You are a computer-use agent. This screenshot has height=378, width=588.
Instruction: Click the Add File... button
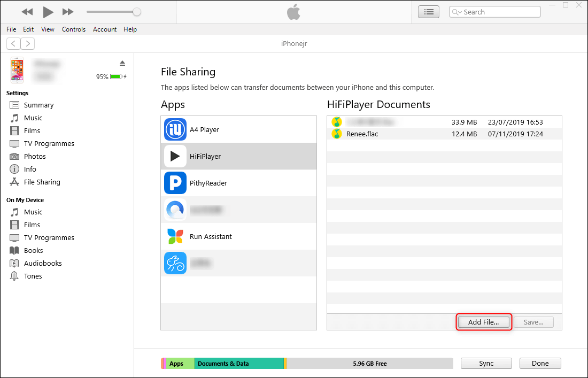(x=483, y=322)
